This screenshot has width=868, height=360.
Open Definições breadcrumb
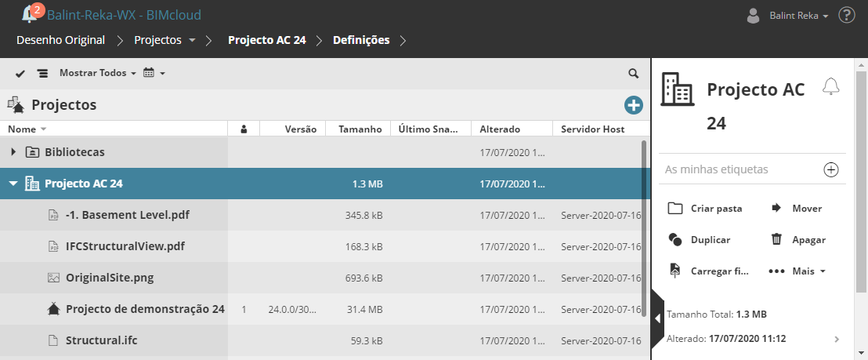click(x=361, y=41)
